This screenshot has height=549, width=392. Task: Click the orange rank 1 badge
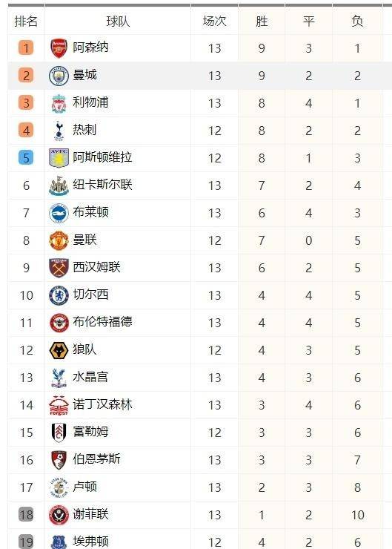coord(26,48)
